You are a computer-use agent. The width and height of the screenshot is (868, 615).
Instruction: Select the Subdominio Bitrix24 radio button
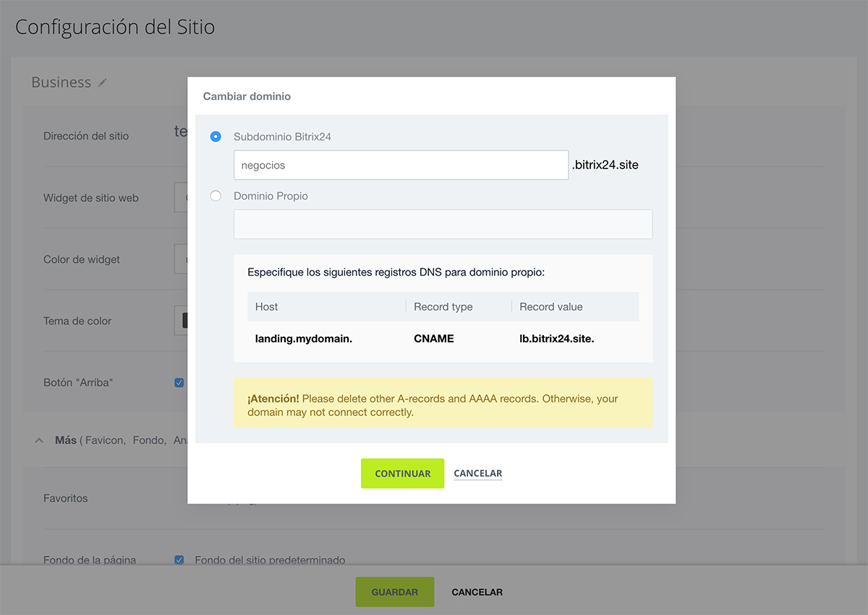point(216,137)
